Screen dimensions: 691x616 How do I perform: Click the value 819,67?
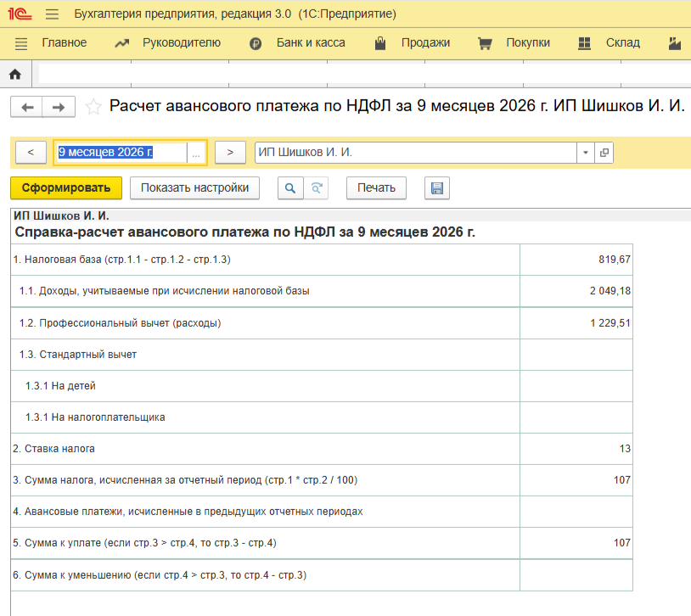point(615,260)
